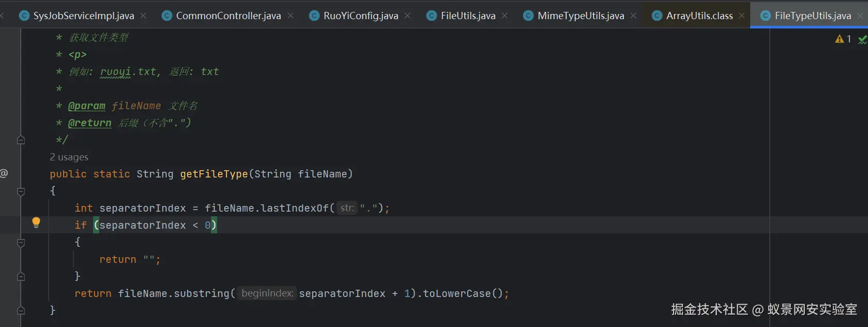Open the yellow warning indicator showing 1
Image resolution: width=868 pixels, height=327 pixels.
(843, 39)
